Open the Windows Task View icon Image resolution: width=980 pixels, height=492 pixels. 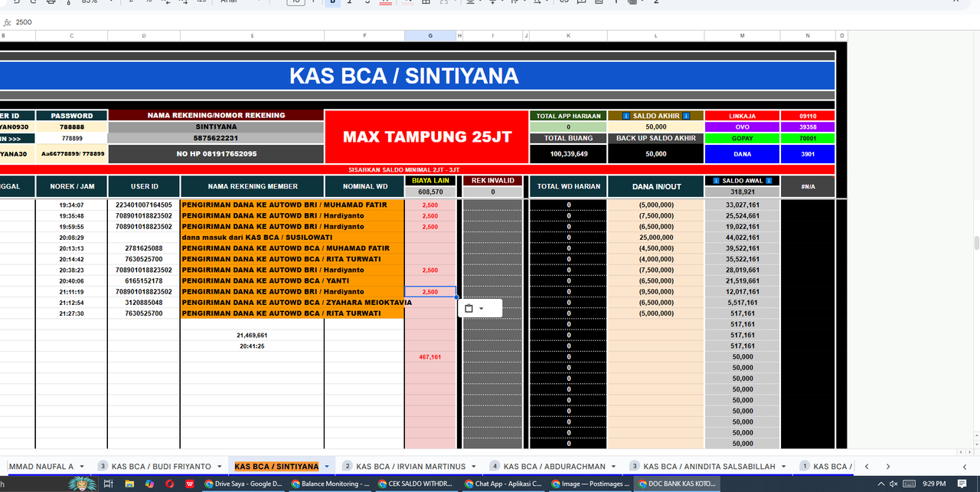[109, 484]
